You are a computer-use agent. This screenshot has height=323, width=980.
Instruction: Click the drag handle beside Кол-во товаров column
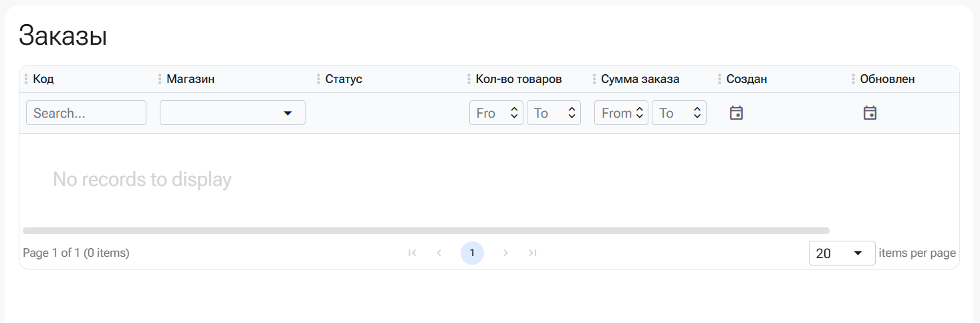pyautogui.click(x=469, y=79)
